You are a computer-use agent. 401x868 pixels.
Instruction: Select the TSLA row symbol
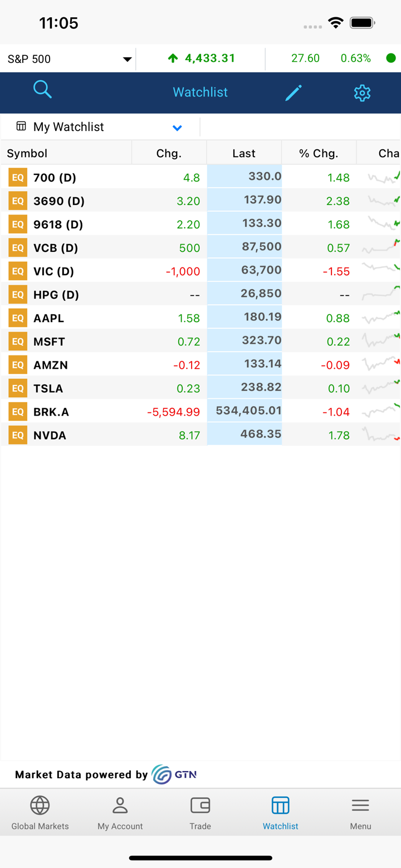48,388
